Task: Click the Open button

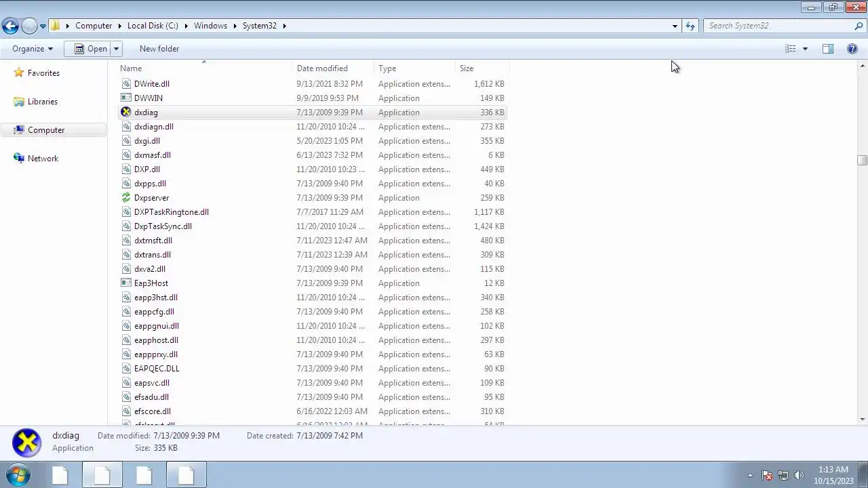Action: pyautogui.click(x=88, y=49)
